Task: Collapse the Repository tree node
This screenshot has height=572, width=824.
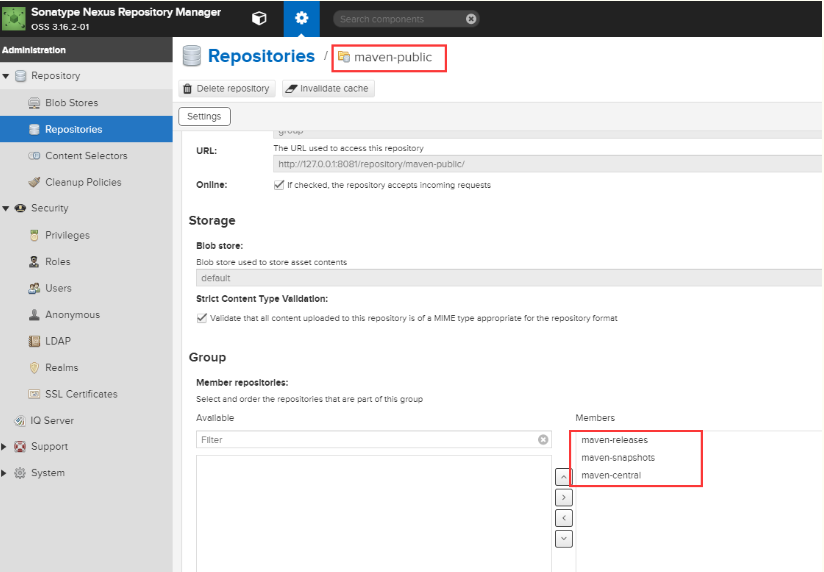Action: pyautogui.click(x=6, y=76)
